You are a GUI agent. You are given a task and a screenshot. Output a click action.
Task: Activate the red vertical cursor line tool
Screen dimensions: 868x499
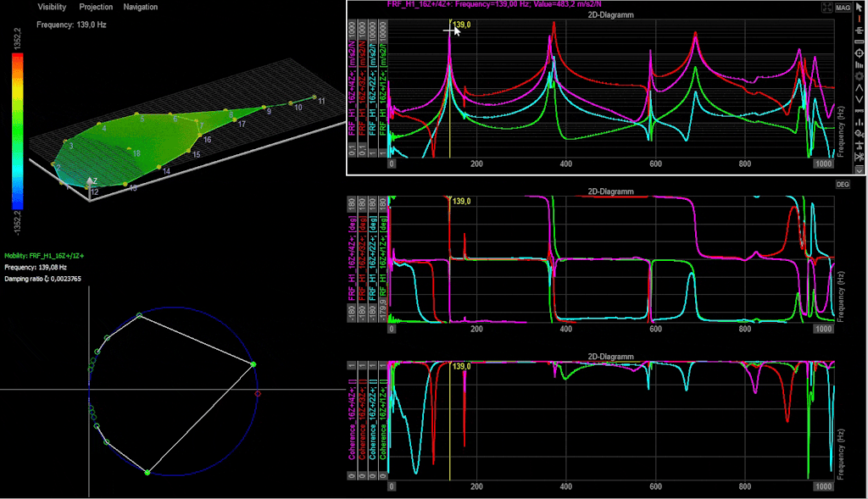[860, 19]
